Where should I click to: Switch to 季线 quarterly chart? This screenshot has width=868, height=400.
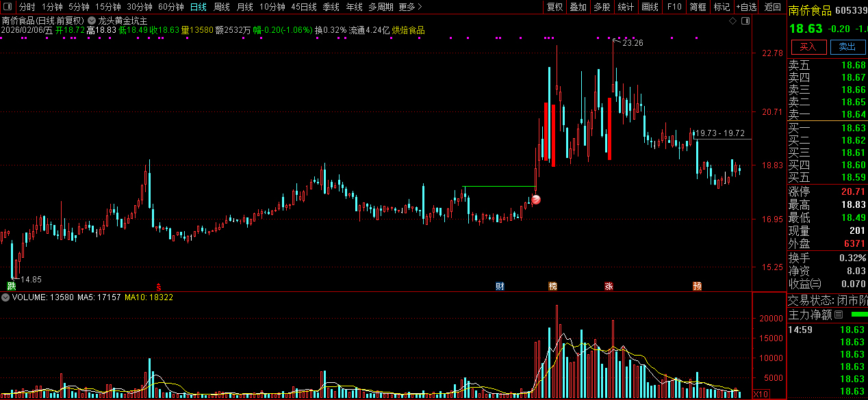(331, 7)
